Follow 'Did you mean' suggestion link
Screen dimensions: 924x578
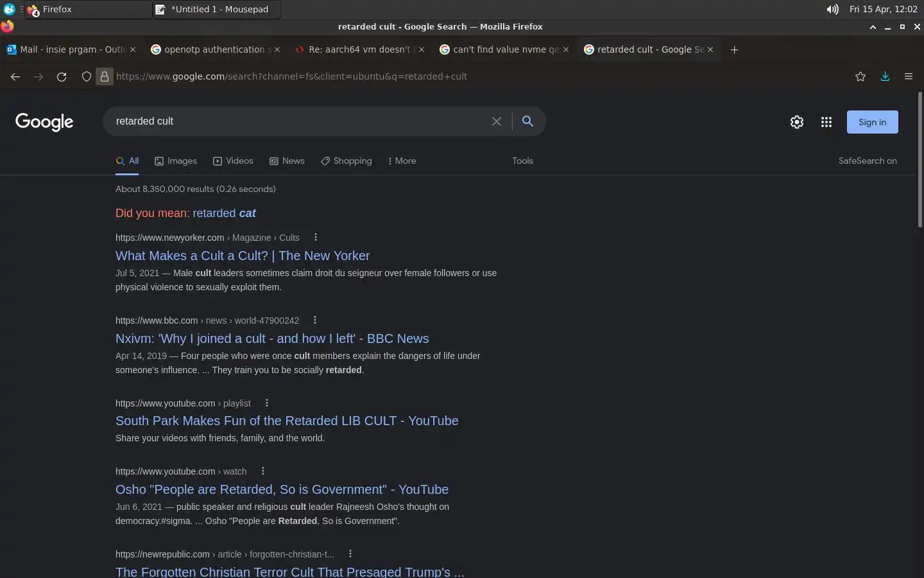pyautogui.click(x=224, y=213)
